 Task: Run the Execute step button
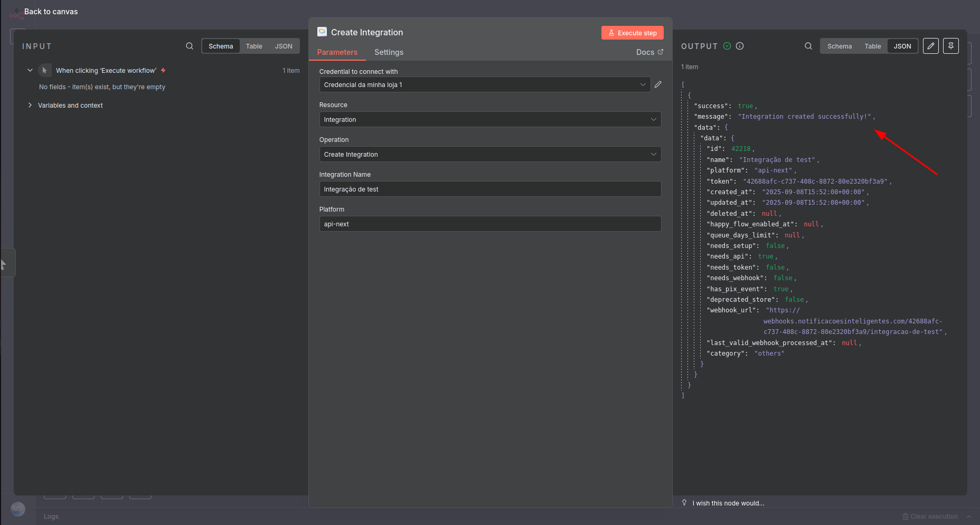click(x=632, y=33)
